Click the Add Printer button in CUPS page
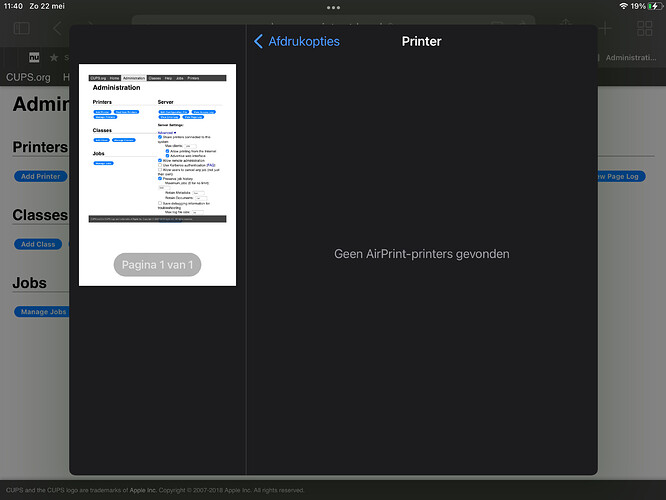Image resolution: width=666 pixels, height=500 pixels. point(41,176)
